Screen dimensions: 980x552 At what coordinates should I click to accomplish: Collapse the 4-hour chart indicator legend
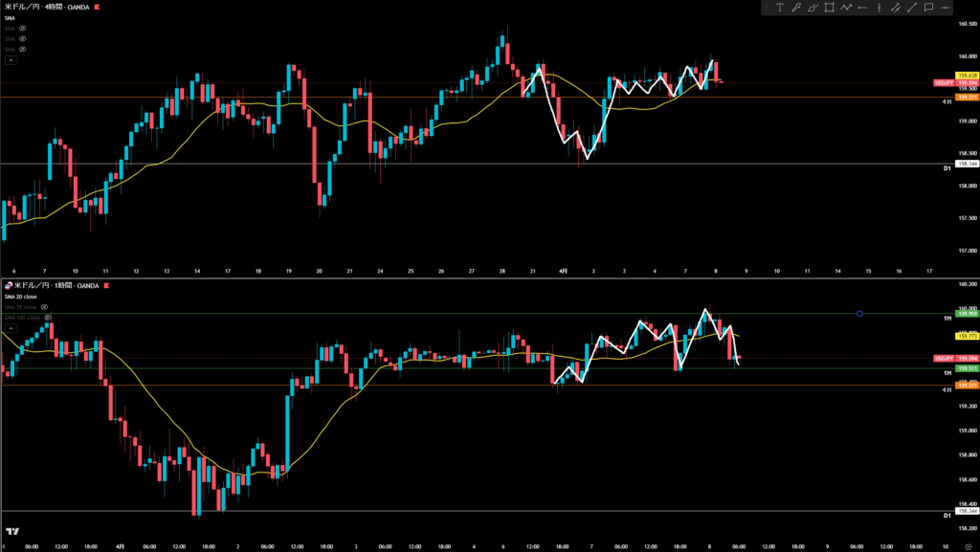11,59
